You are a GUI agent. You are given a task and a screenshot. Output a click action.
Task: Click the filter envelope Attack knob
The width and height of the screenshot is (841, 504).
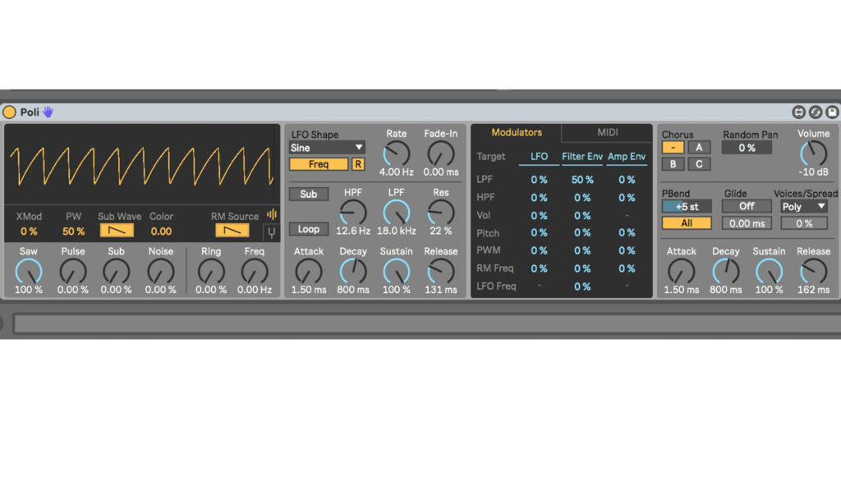[309, 272]
